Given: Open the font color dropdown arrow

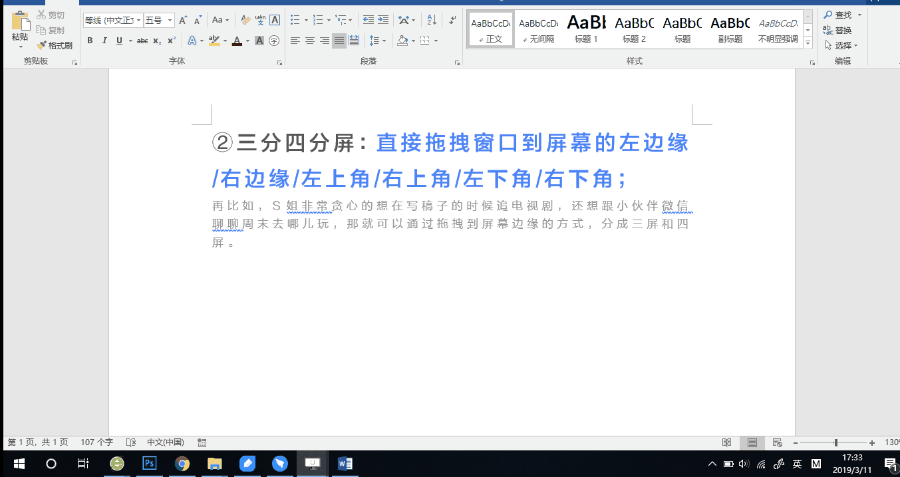Looking at the screenshot, I should 247,41.
